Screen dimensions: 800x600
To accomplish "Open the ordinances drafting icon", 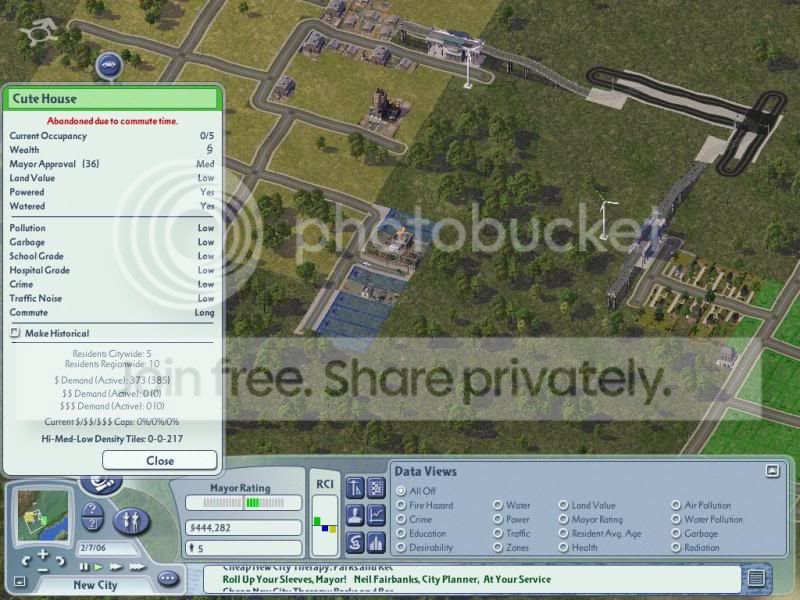I will (355, 488).
